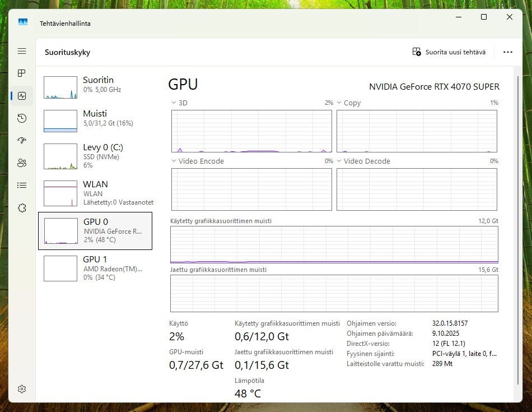Click the Task Manager app icon
The width and height of the screenshot is (532, 412).
pyautogui.click(x=23, y=22)
